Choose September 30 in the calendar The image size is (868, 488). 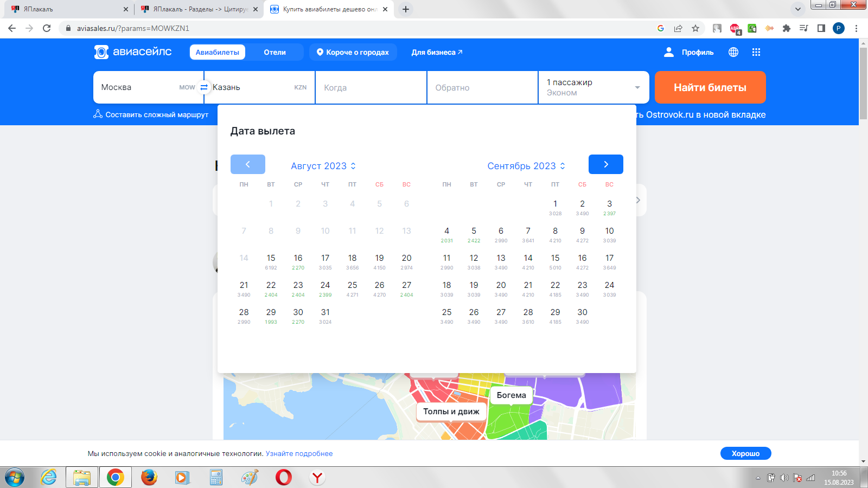tap(582, 316)
